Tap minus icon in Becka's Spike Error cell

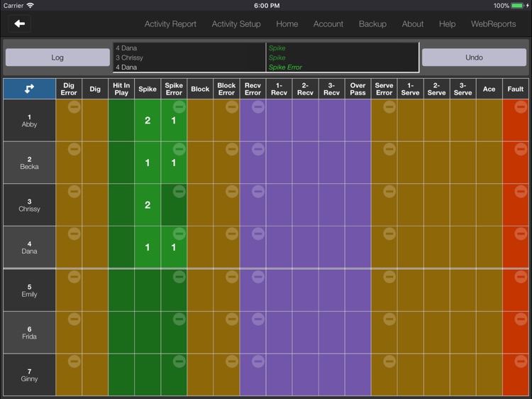[179, 149]
